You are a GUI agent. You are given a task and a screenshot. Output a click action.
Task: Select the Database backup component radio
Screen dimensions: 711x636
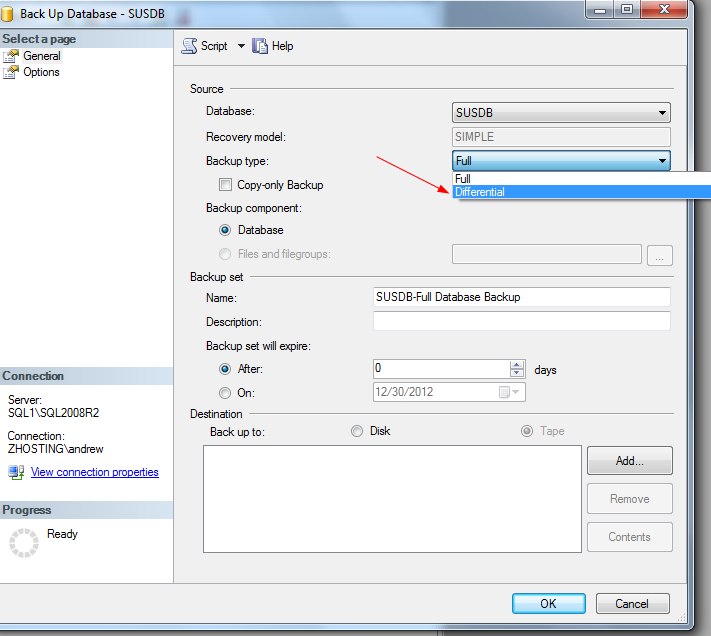pyautogui.click(x=225, y=230)
